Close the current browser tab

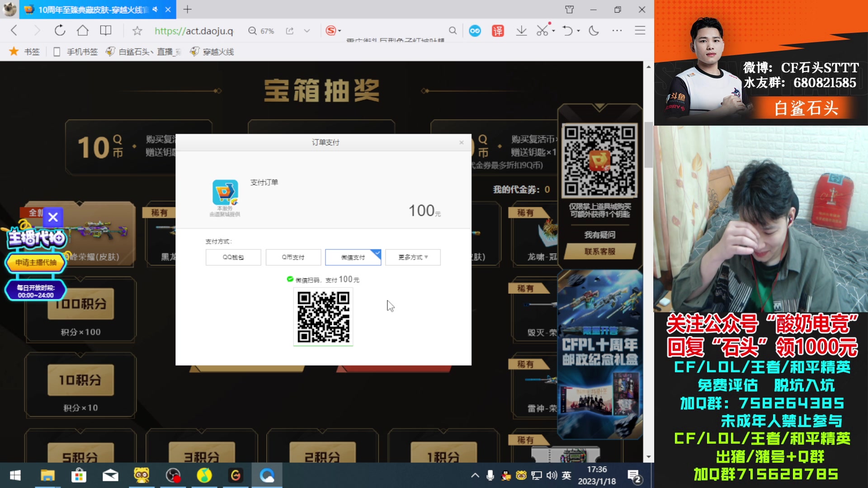[x=168, y=9]
